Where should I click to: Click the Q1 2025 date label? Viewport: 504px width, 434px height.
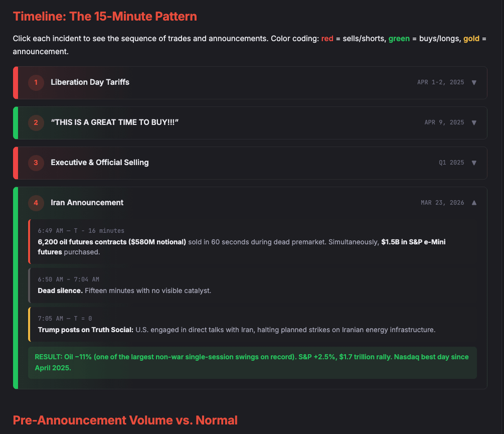tap(451, 162)
